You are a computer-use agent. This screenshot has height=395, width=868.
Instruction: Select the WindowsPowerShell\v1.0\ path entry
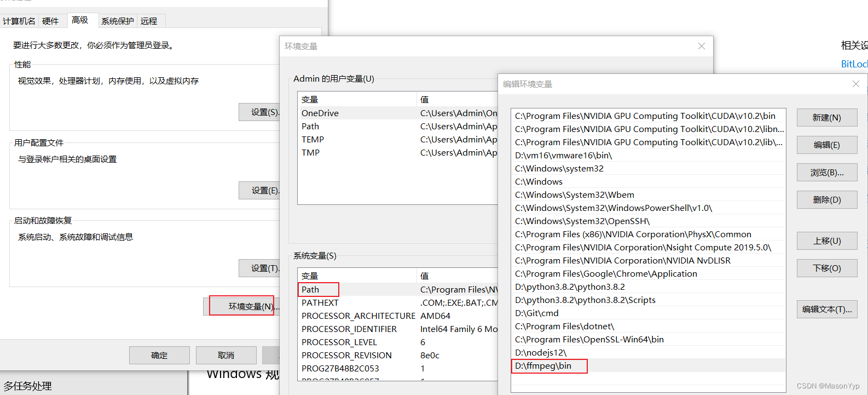pyautogui.click(x=649, y=208)
